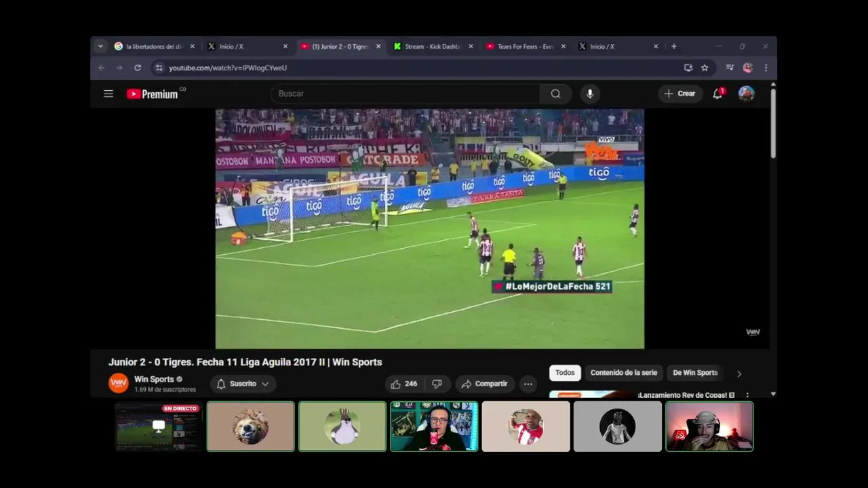Open the tab search dropdown arrow

[100, 46]
